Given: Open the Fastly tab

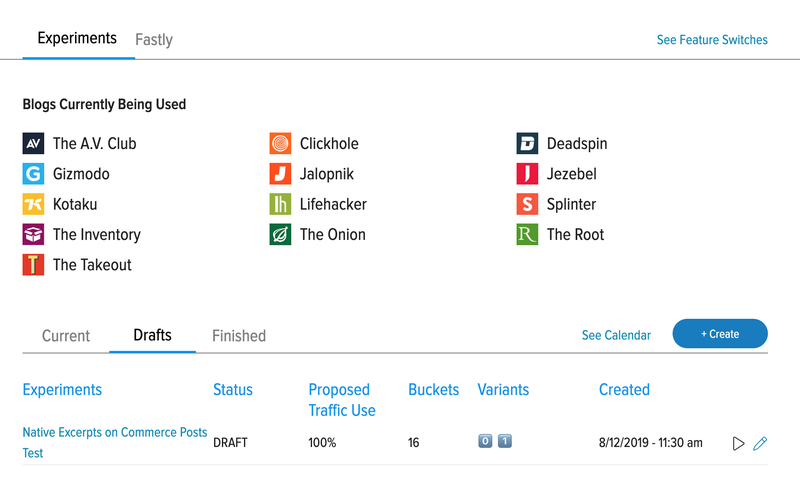Looking at the screenshot, I should (x=154, y=40).
